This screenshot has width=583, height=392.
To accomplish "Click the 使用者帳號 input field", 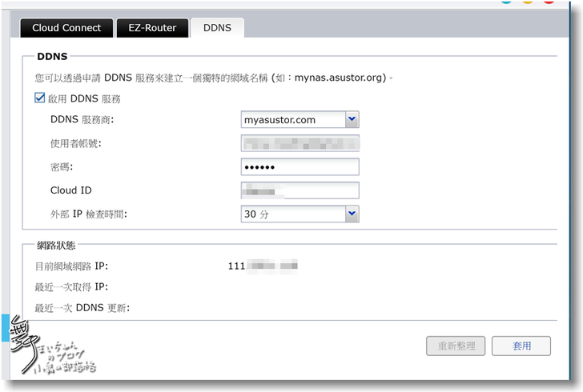I will click(x=300, y=143).
